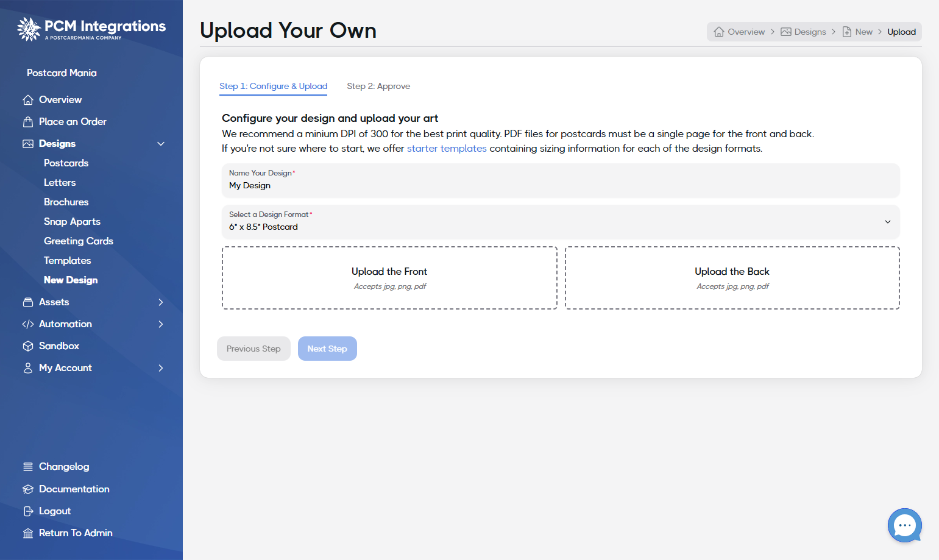Click the Return To Admin building icon
Screen dimensions: 939x560
coord(28,533)
